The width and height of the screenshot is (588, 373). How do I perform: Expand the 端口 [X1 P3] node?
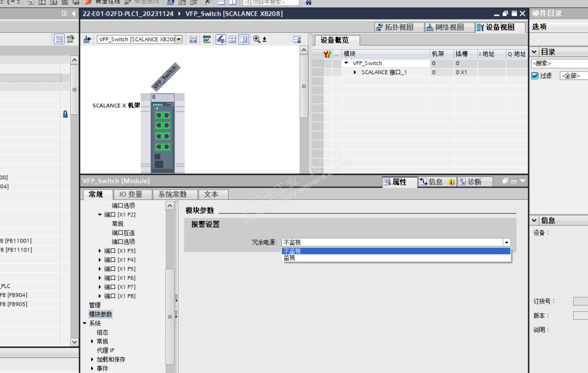100,251
